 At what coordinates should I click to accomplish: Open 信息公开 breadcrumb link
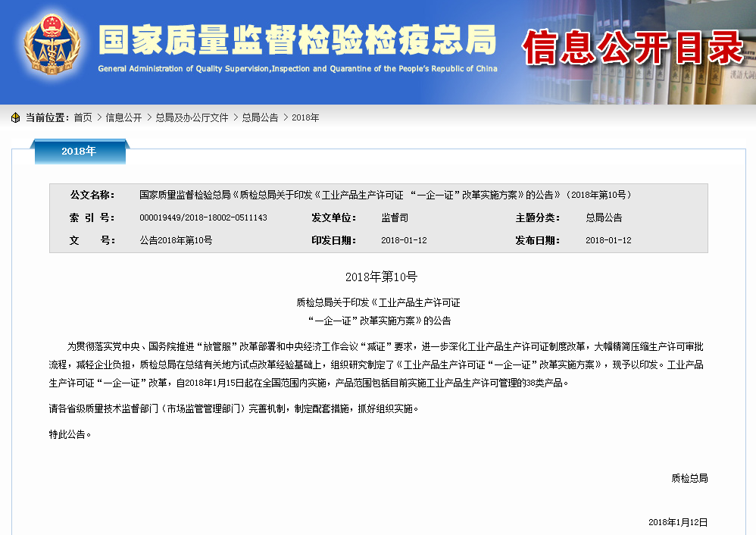pyautogui.click(x=123, y=117)
